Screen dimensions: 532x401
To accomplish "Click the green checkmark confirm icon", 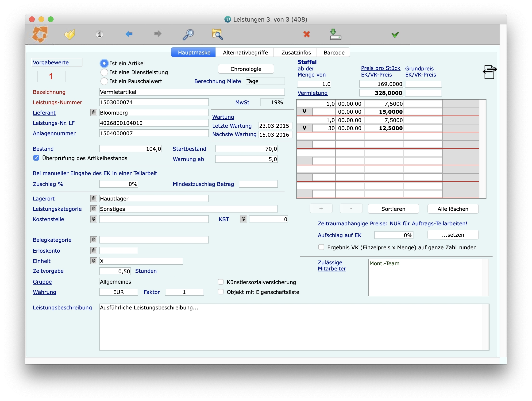I will click(x=395, y=35).
